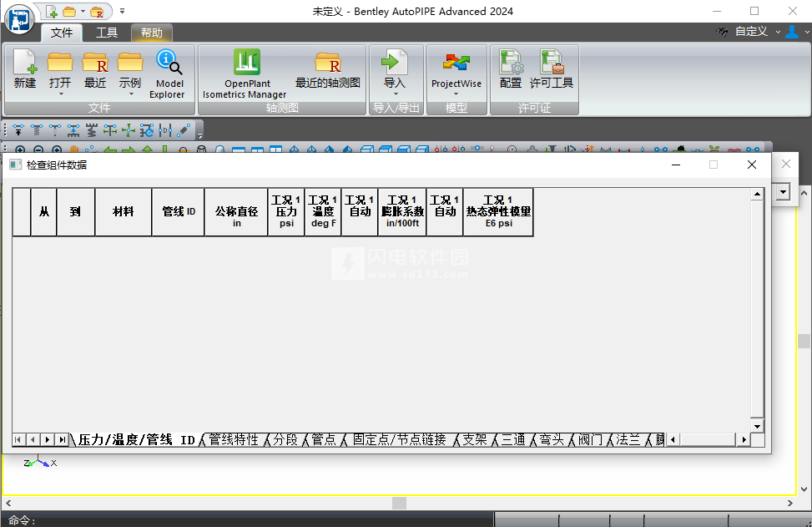The height and width of the screenshot is (527, 812).
Task: Click the 公称直径 column header
Action: click(236, 212)
